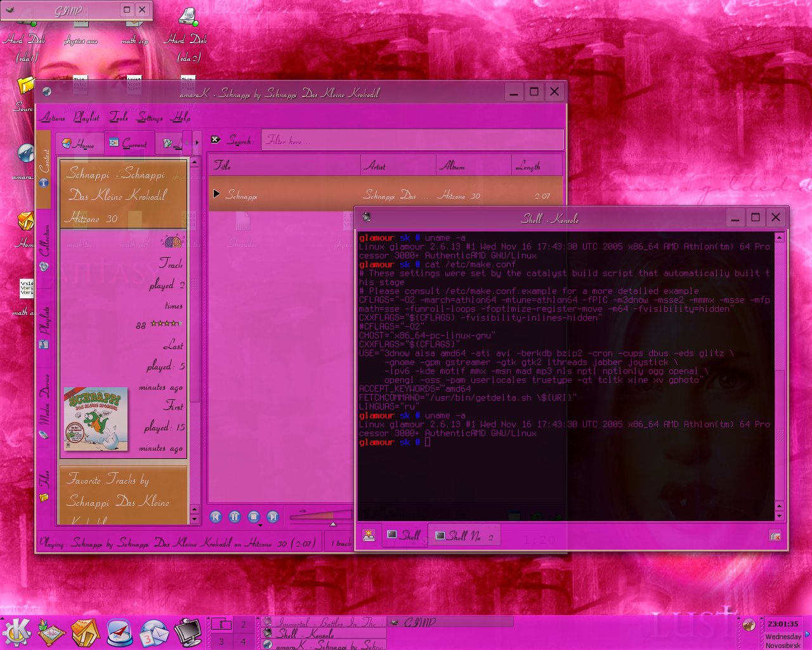The image size is (812, 650).
Task: Click the amaroK window menu icon in titlebar
Action: (x=46, y=92)
